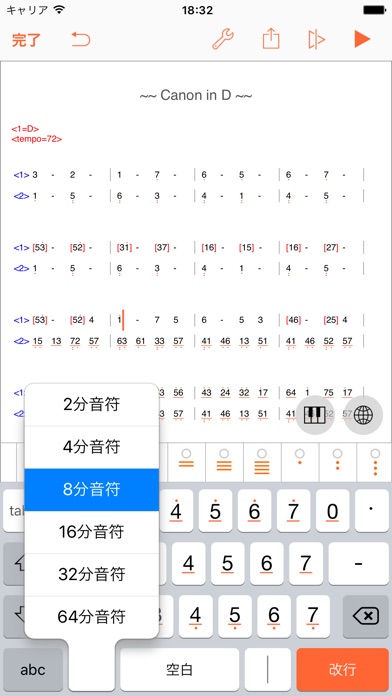Apply double underline note modifier

pyautogui.click(x=186, y=462)
